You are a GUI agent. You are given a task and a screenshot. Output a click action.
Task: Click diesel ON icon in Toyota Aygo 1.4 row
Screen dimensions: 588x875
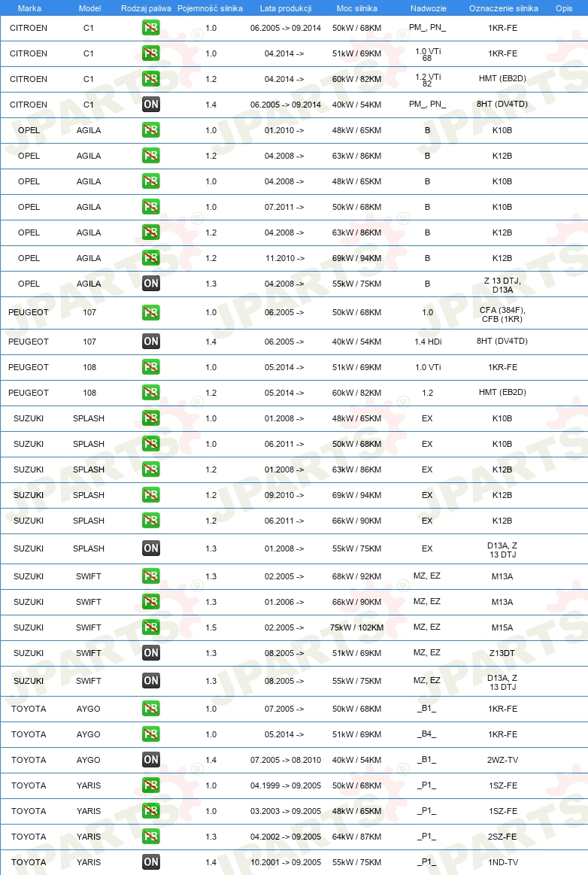(x=150, y=760)
